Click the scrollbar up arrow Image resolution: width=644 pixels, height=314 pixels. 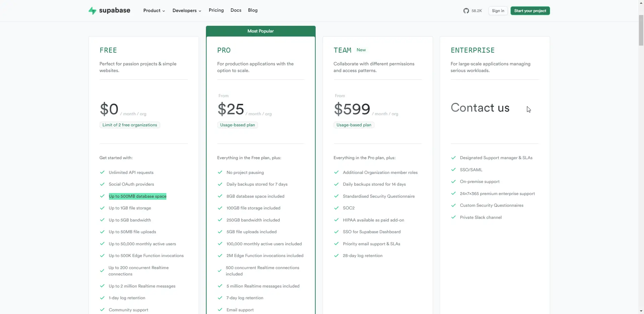click(x=641, y=3)
